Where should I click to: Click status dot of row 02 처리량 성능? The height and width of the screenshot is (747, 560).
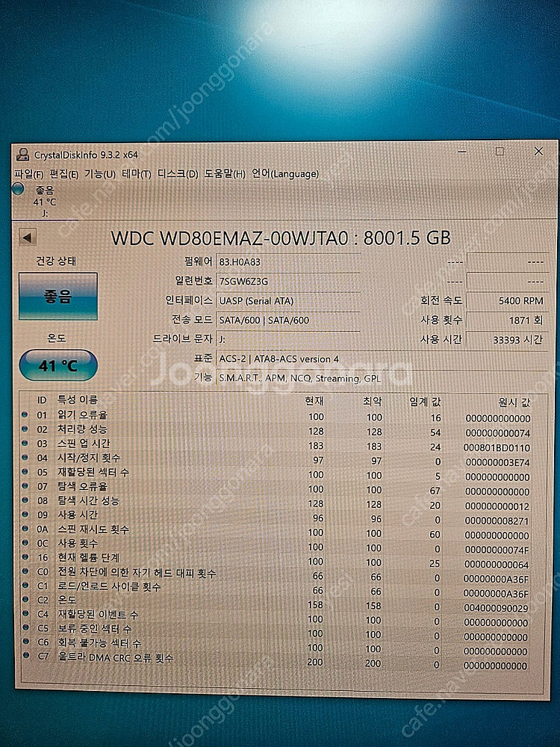click(25, 429)
